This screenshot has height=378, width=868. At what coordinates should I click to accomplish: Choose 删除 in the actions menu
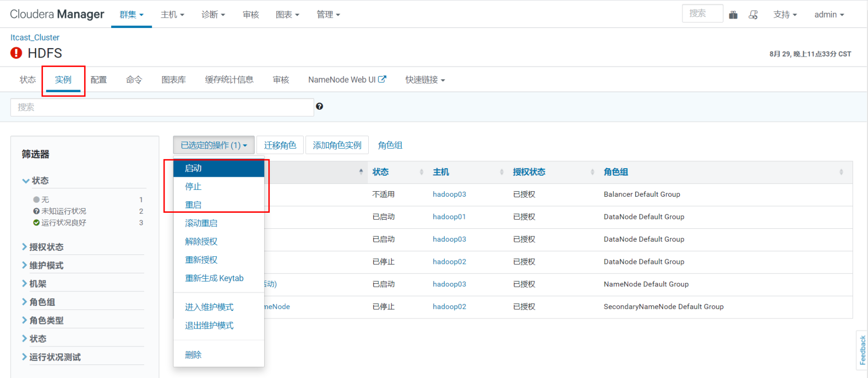219,355
